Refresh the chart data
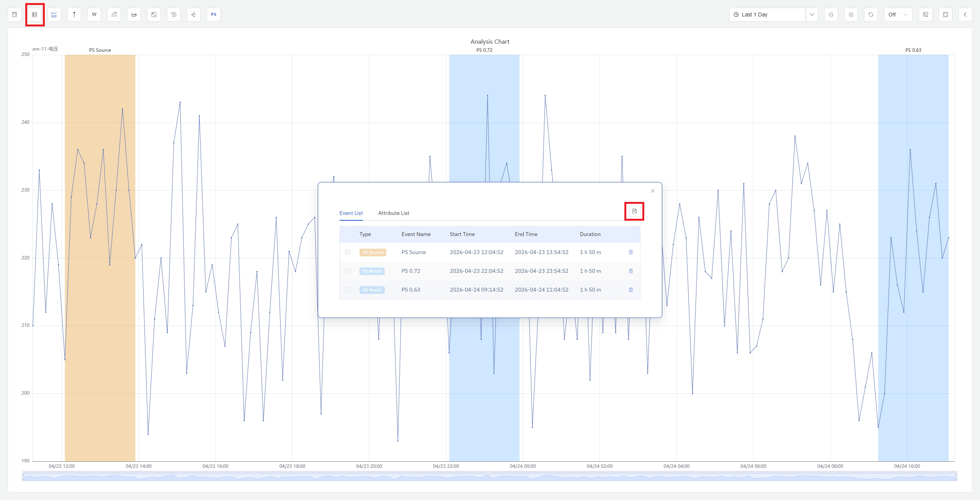 pyautogui.click(x=871, y=15)
